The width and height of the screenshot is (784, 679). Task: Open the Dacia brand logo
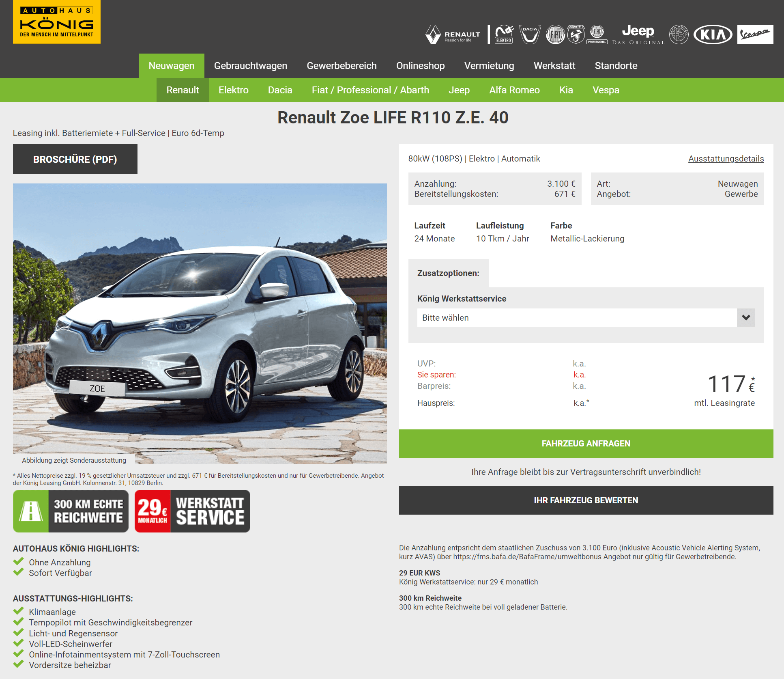pyautogui.click(x=530, y=34)
